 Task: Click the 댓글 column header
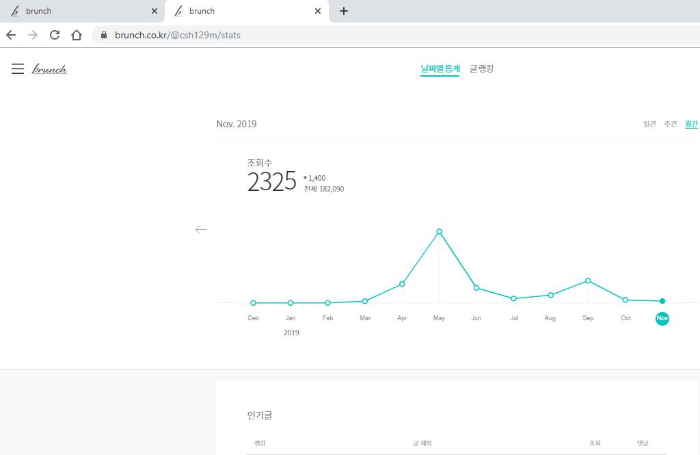click(642, 443)
